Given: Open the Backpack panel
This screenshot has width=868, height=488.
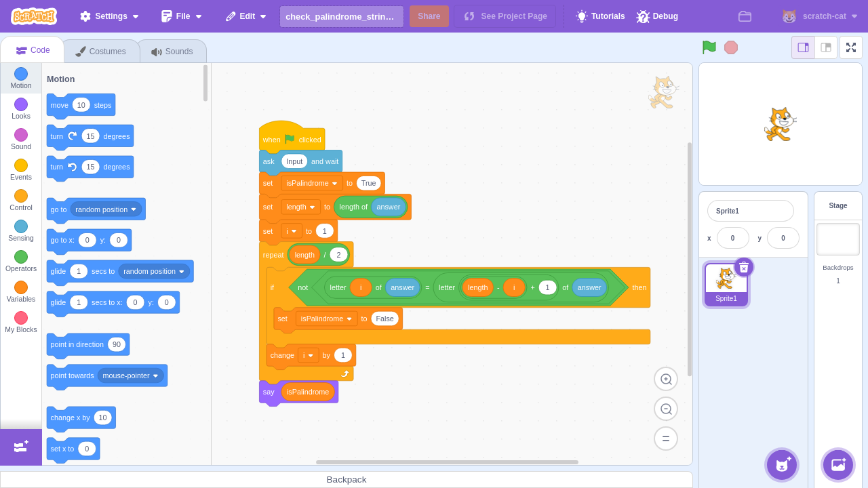Looking at the screenshot, I should (x=347, y=479).
